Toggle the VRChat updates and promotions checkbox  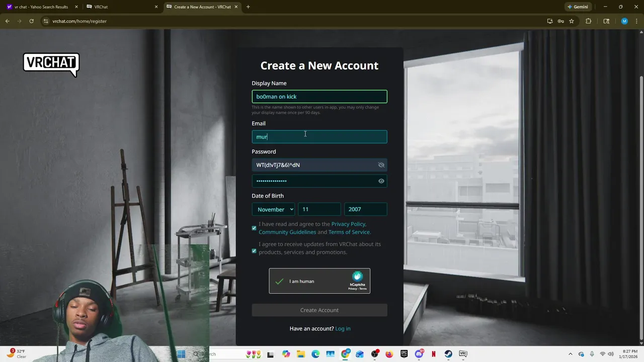click(254, 251)
